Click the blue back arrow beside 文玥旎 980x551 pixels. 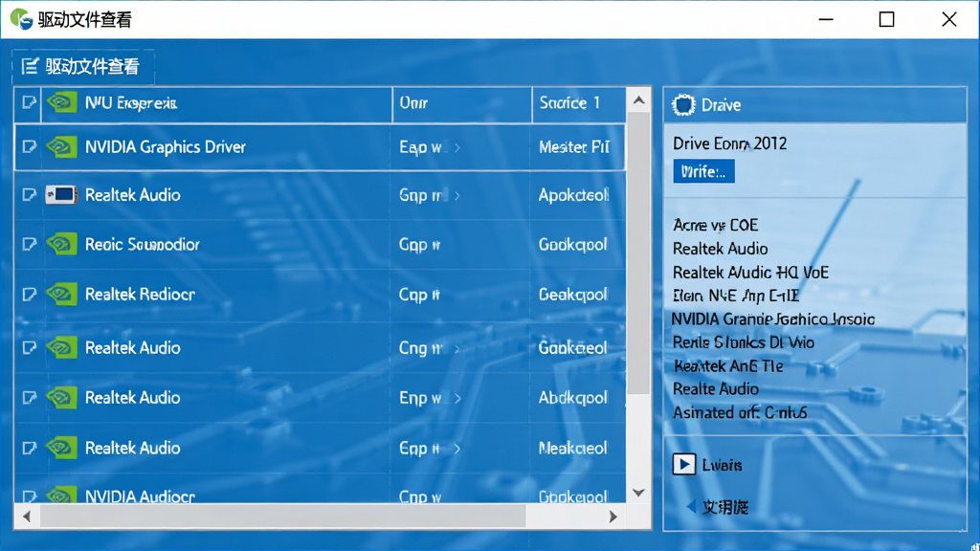[691, 506]
